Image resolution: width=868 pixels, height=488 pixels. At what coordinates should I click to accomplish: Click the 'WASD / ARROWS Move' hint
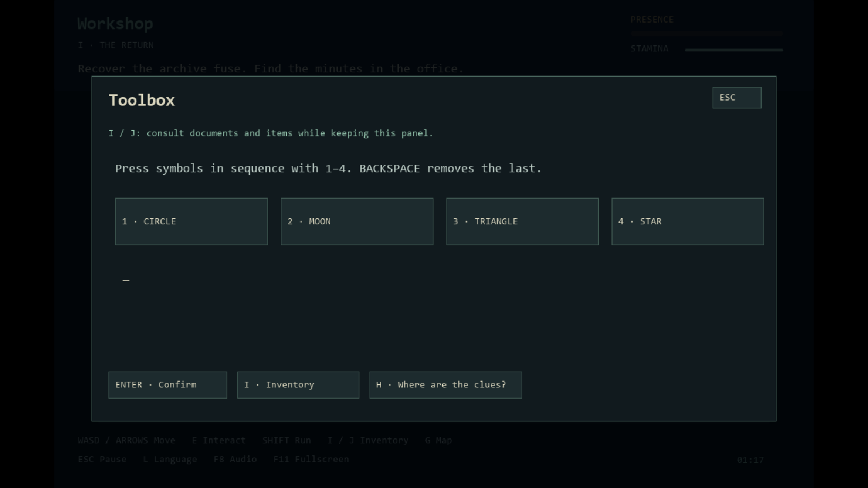[127, 441]
